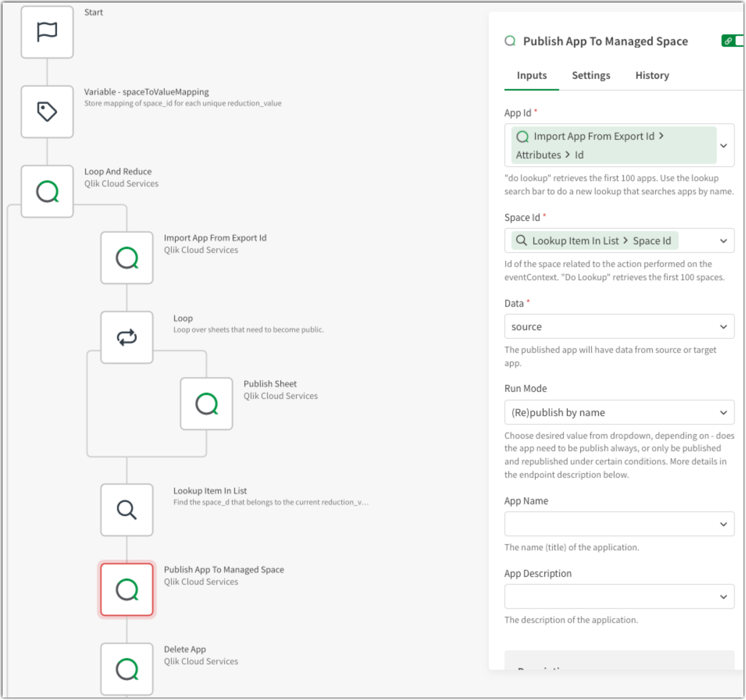Select the Loop And Reduce block
746x700 pixels.
coord(47,191)
